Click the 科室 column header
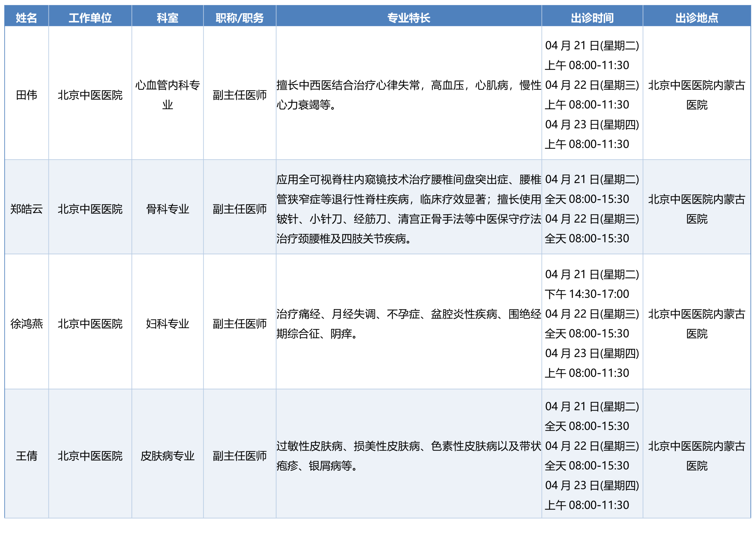 click(167, 17)
